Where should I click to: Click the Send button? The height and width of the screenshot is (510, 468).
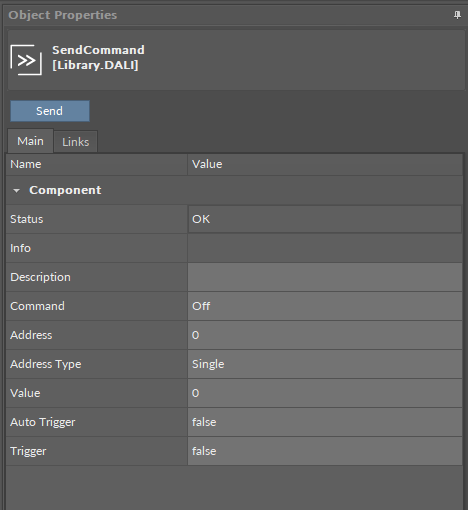(50, 111)
